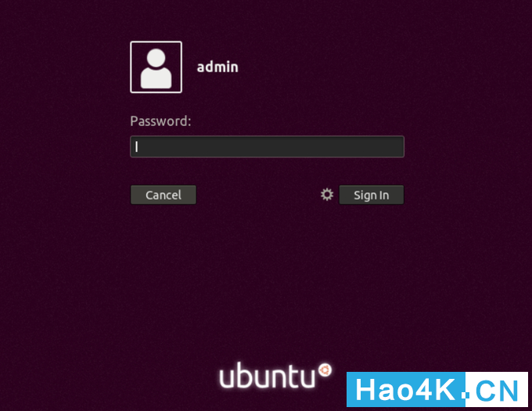The width and height of the screenshot is (532, 411).
Task: Open session options via gear icon
Action: click(327, 194)
